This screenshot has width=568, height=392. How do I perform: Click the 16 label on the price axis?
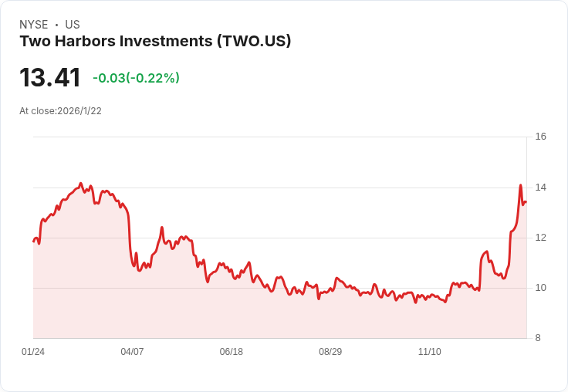click(x=540, y=137)
